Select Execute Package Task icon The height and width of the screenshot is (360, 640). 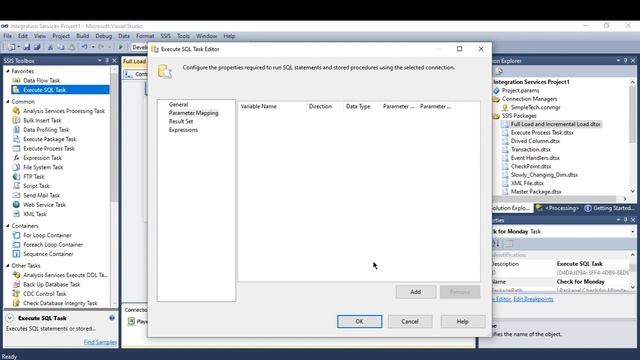tap(16, 139)
